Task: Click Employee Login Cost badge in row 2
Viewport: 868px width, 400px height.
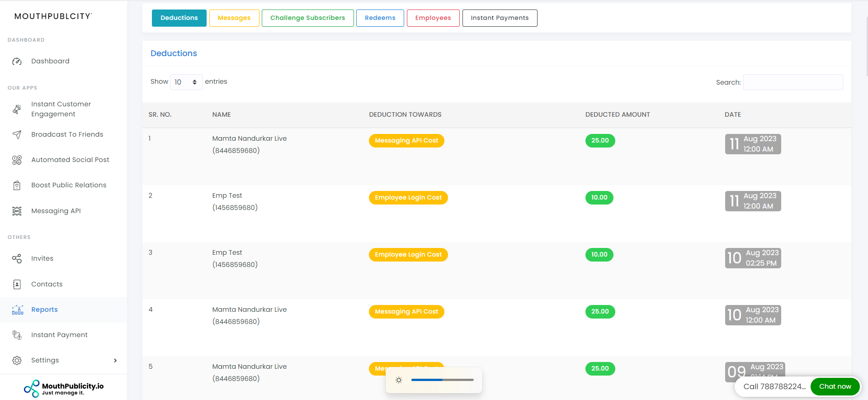Action: (x=408, y=198)
